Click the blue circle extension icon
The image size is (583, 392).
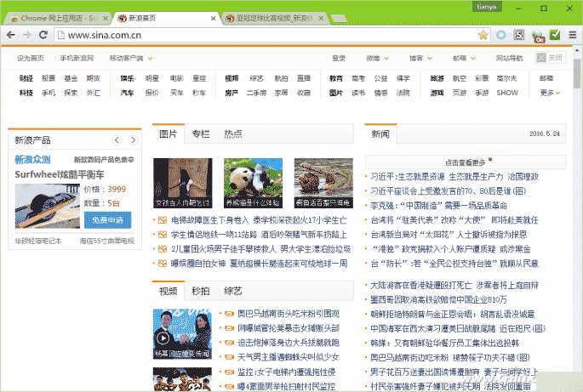[501, 35]
